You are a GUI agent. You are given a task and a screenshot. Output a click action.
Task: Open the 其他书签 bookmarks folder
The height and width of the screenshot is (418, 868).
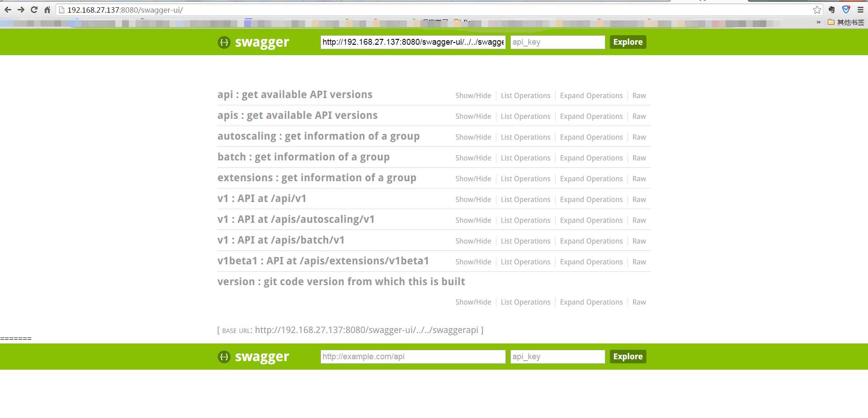click(845, 22)
